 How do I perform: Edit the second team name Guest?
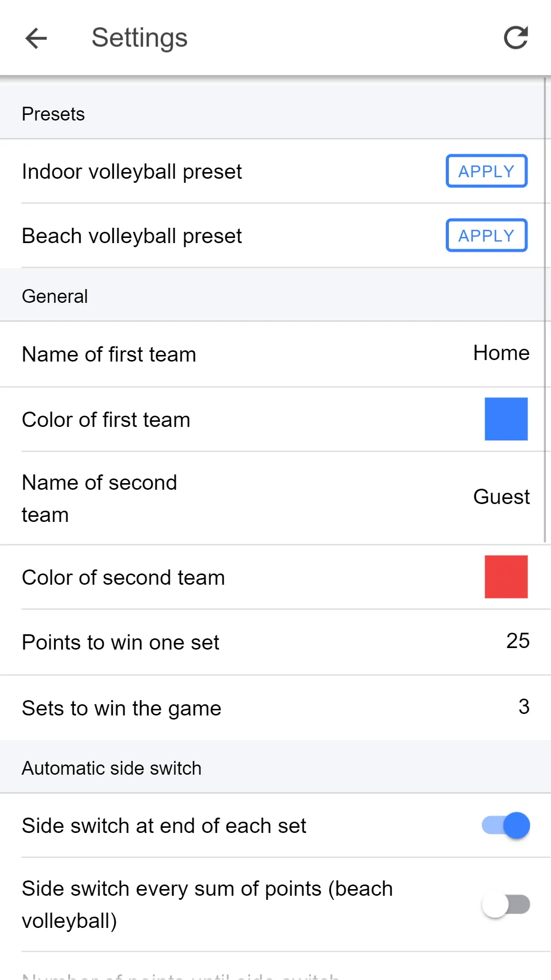click(501, 497)
